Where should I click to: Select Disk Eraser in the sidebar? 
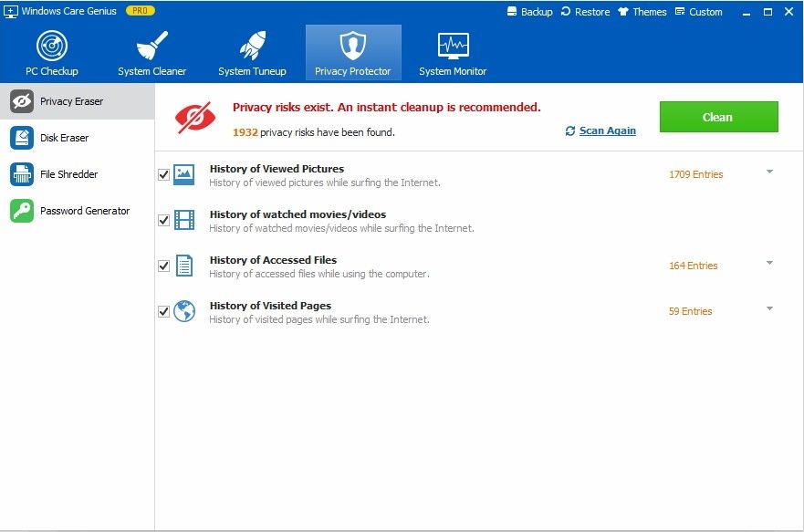[x=77, y=138]
